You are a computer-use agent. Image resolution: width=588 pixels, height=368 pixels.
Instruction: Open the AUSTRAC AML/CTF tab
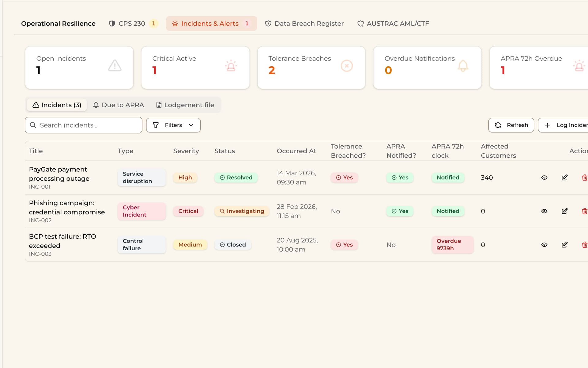click(x=393, y=24)
